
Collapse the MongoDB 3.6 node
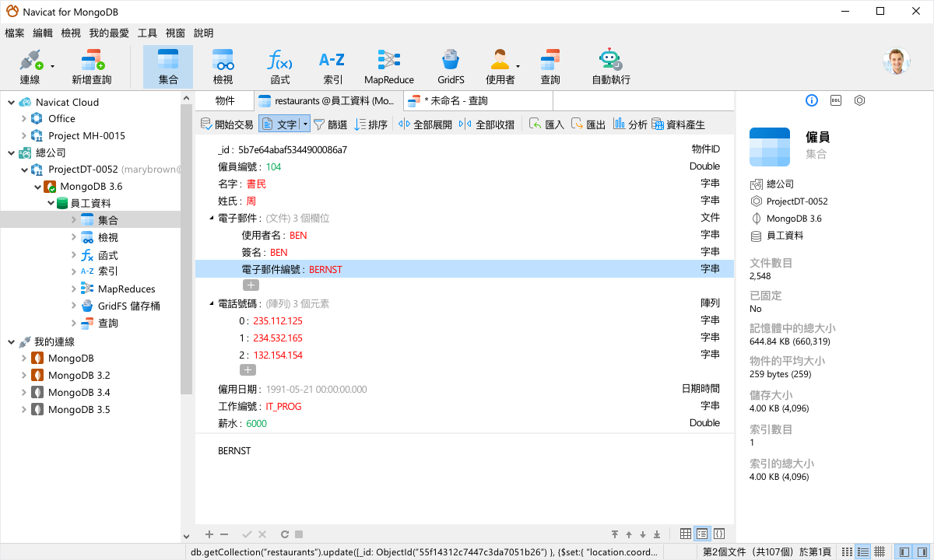[37, 187]
